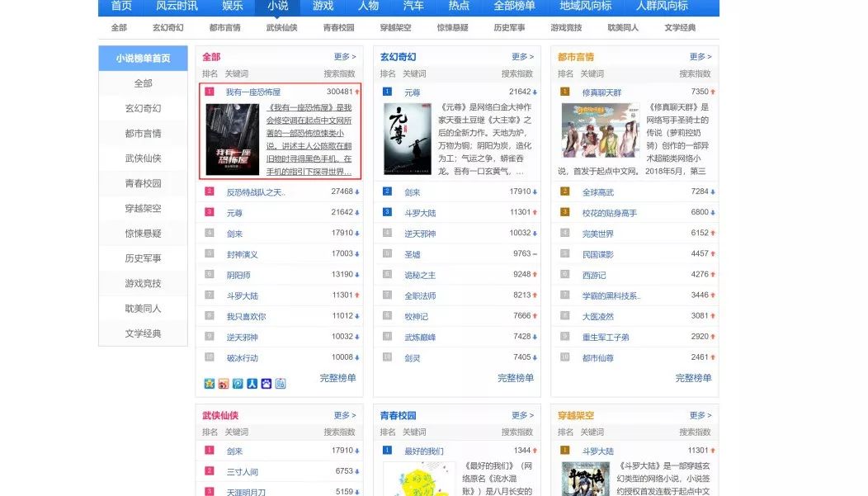Image resolution: width=868 pixels, height=496 pixels.
Task: Expand 更多 in the 全部 panel
Action: [x=345, y=57]
